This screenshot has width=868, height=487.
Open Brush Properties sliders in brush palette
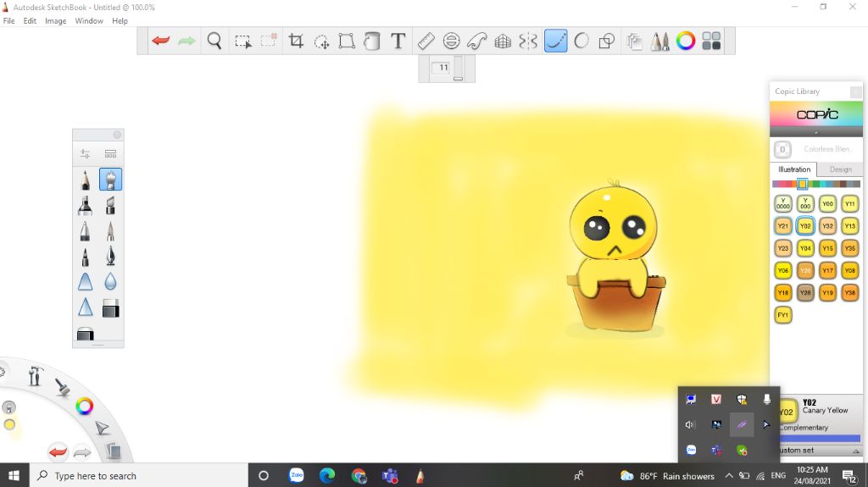85,153
